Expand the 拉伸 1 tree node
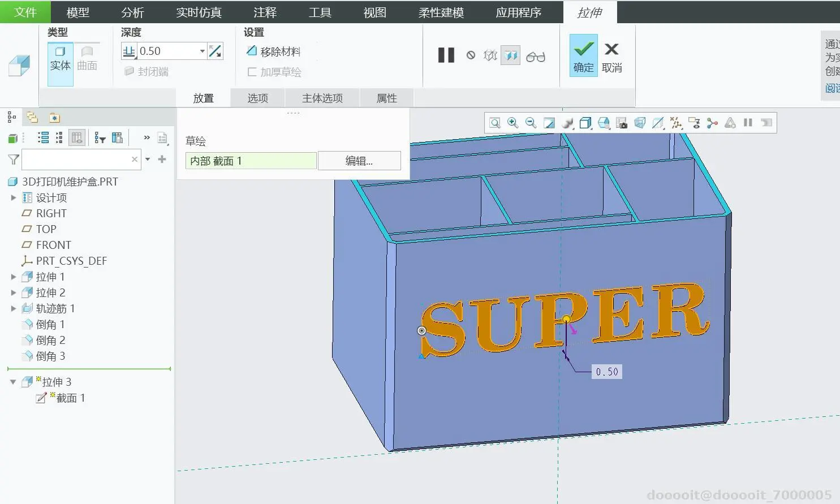 click(14, 277)
